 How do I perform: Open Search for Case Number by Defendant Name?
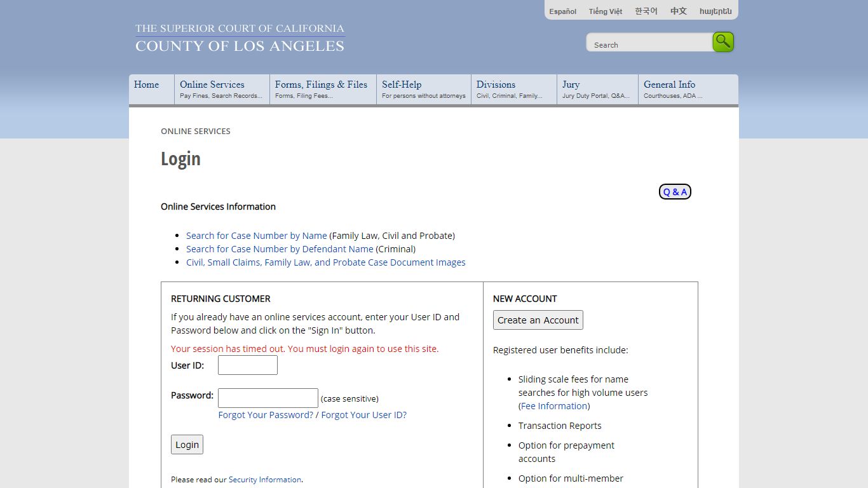tap(280, 249)
